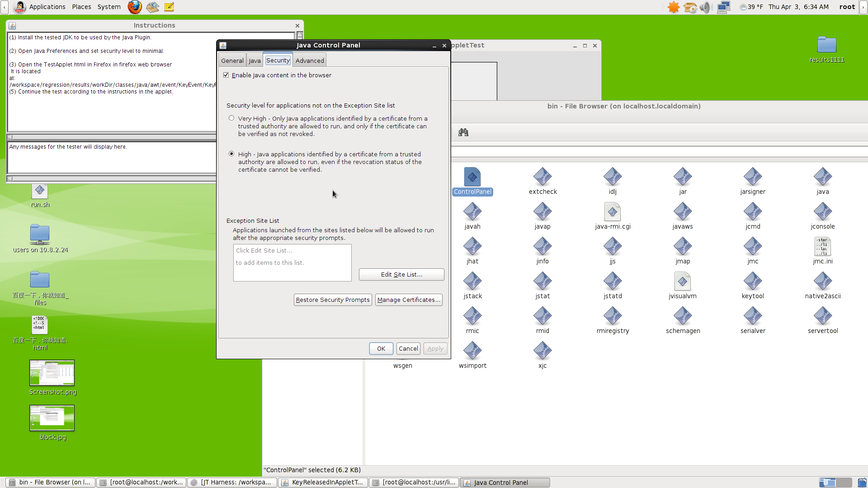Click the Manage Certificates button
The width and height of the screenshot is (868, 488).
(x=408, y=300)
